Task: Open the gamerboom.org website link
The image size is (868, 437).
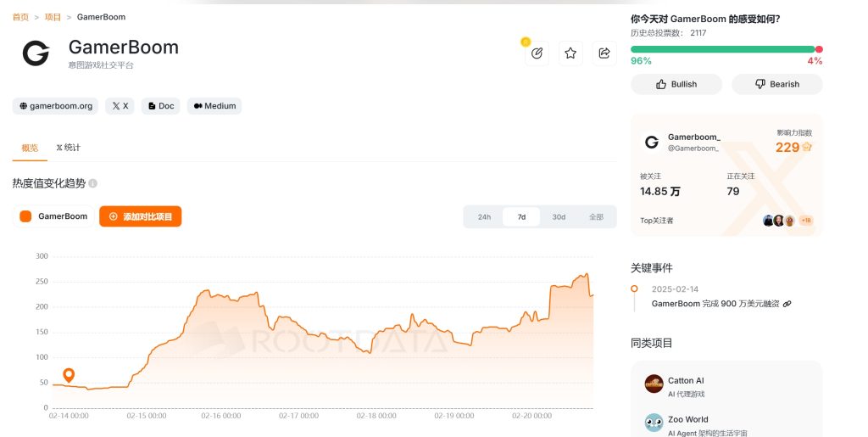Action: point(55,106)
